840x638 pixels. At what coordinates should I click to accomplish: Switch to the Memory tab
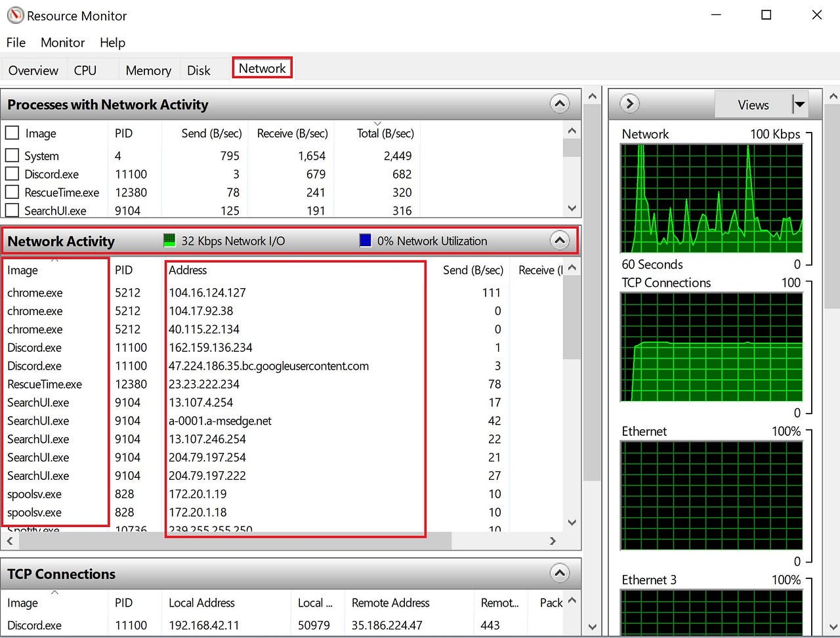pos(148,70)
